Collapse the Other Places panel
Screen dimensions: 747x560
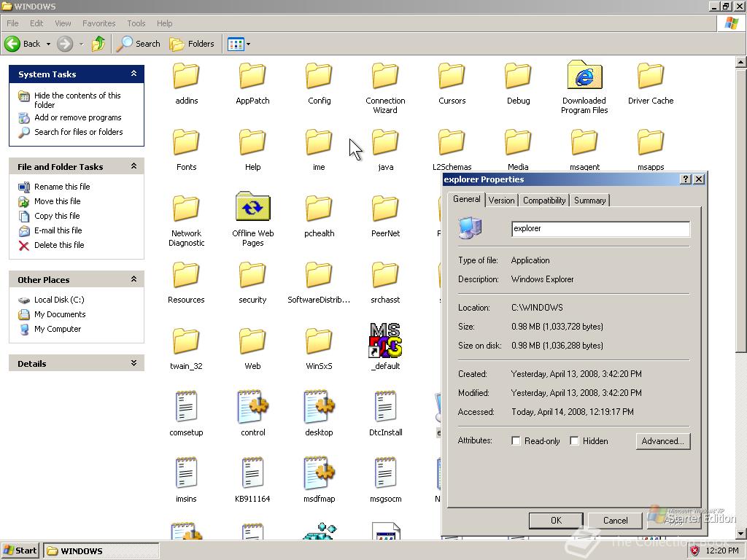tap(134, 279)
